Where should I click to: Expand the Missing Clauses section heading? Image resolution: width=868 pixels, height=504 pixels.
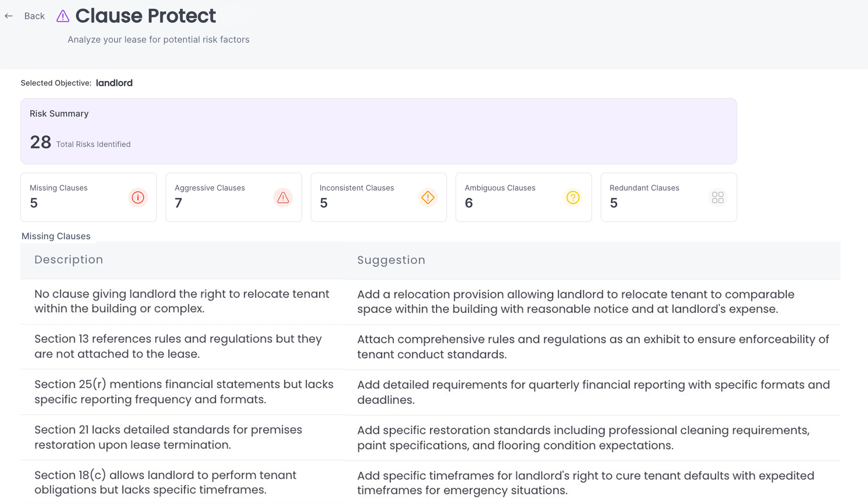point(56,236)
